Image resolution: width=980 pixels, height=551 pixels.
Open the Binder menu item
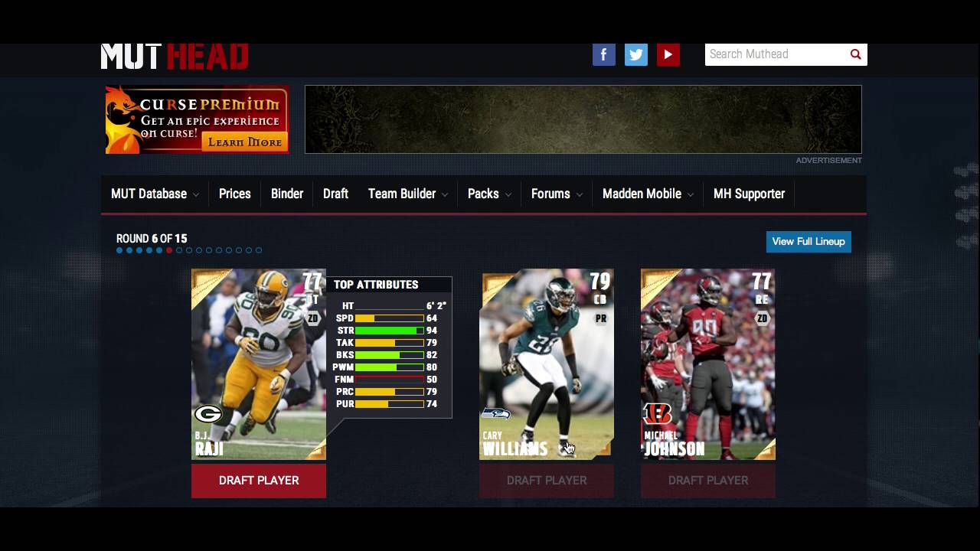coord(287,194)
